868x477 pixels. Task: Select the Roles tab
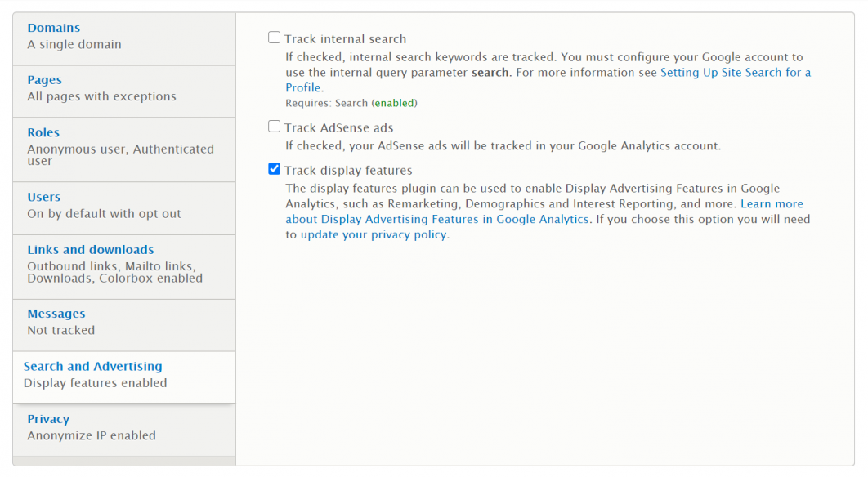pos(43,132)
